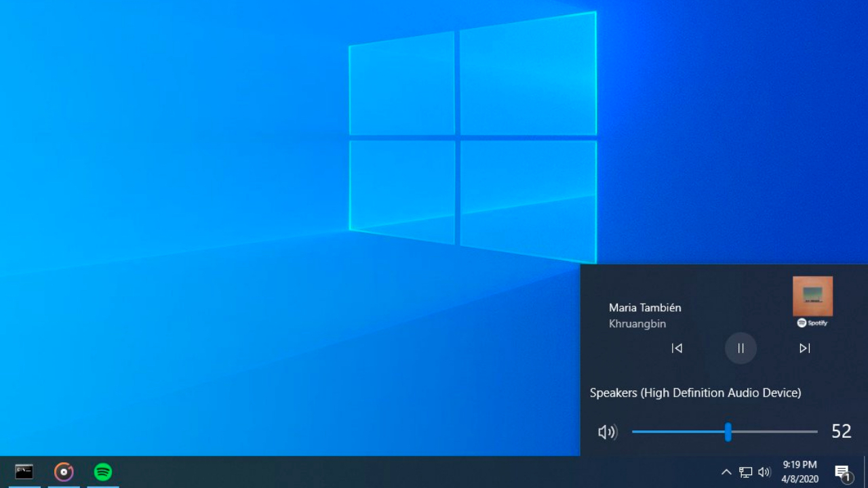The height and width of the screenshot is (488, 868).
Task: Go back to the previous track
Action: tap(677, 348)
